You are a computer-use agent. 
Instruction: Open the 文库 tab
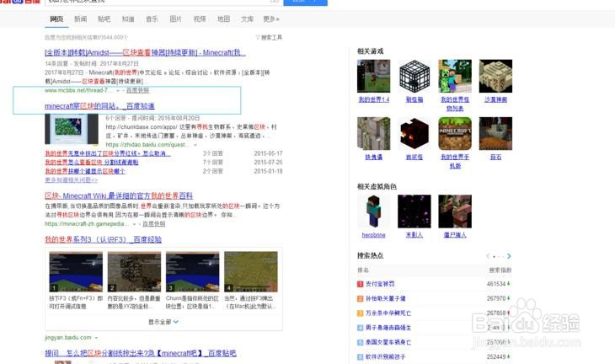tap(247, 19)
